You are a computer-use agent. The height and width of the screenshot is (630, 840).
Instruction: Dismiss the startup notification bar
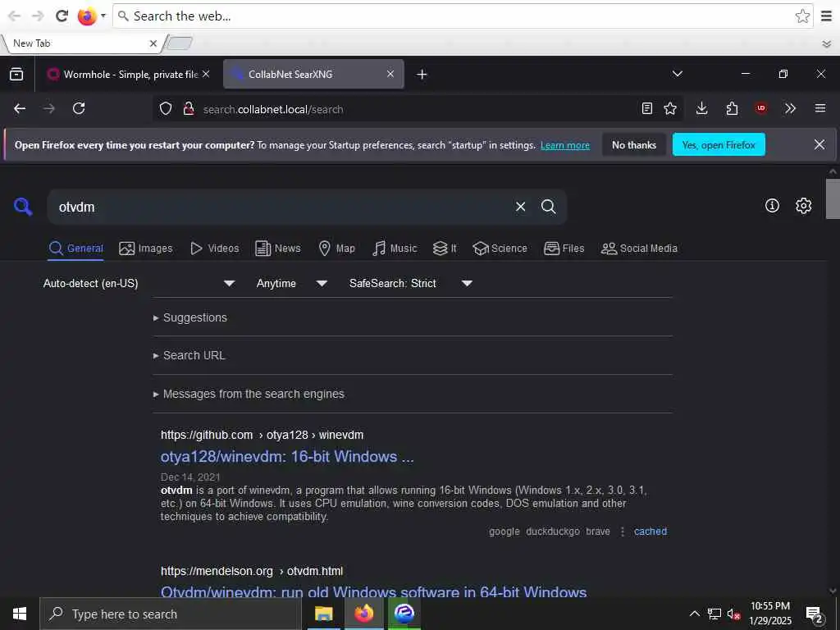pyautogui.click(x=819, y=144)
